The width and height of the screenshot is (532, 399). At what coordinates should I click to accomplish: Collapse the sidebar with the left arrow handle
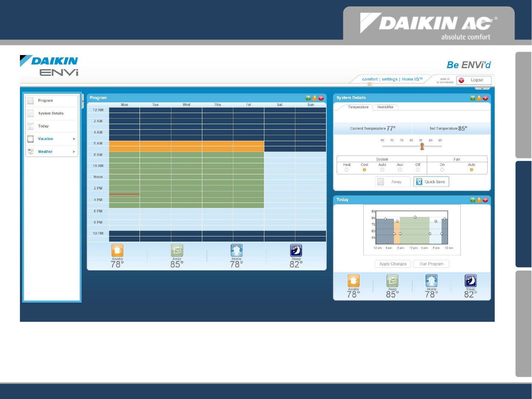83,100
